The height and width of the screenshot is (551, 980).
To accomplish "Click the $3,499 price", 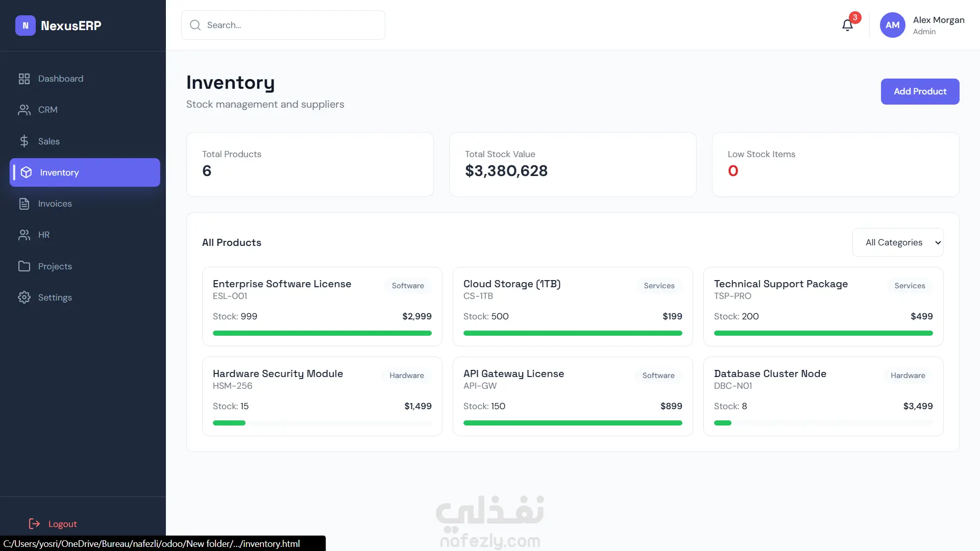I will 918,406.
